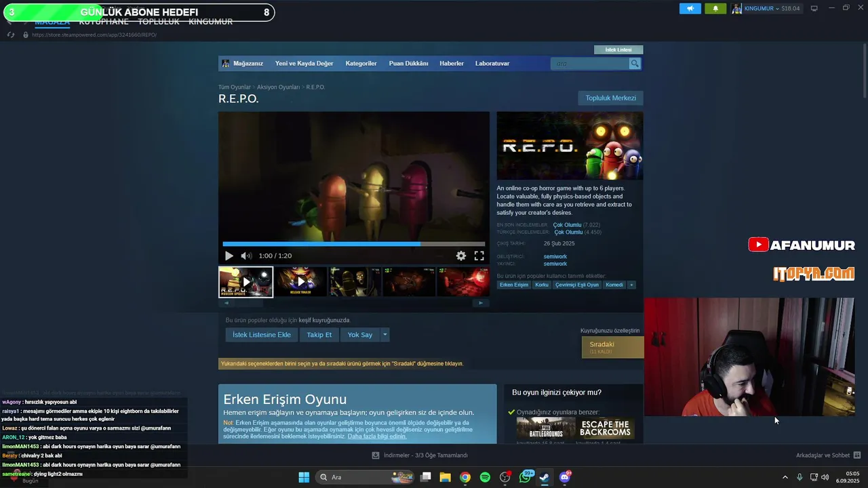Screen dimensions: 868x488
Task: Open Escape the Backrooms thumbnail
Action: (606, 428)
